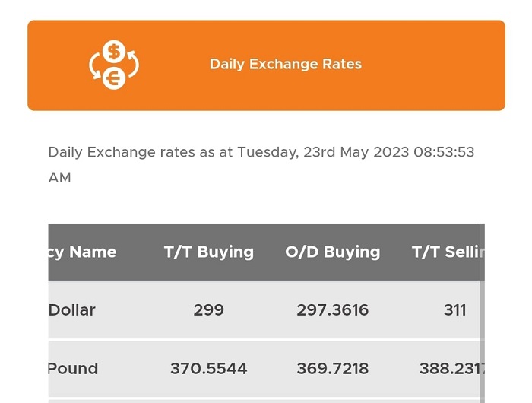The image size is (532, 403).
Task: Click the Pound row name cell
Action: (73, 369)
